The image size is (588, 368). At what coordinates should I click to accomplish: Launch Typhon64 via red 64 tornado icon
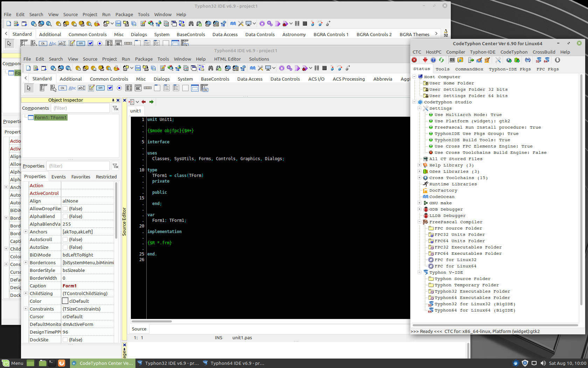coord(547,60)
